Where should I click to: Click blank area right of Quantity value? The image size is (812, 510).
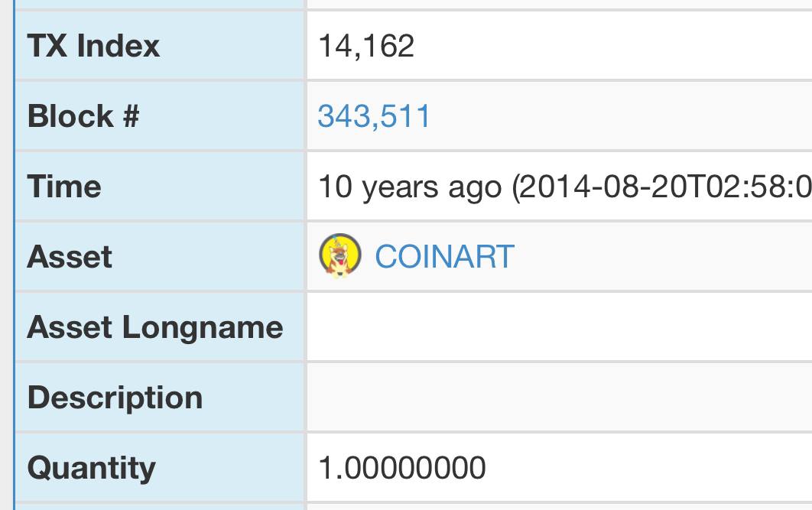[649, 467]
